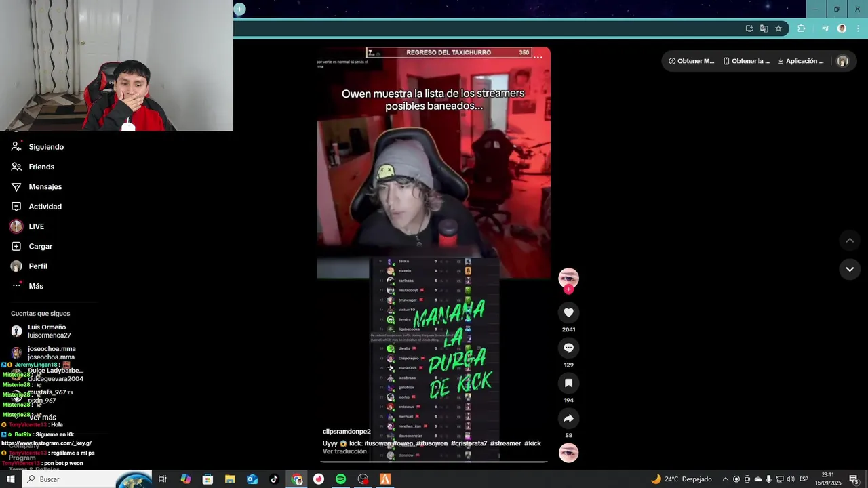Open media controls icon in Chrome toolbar
868x488 pixels.
tap(825, 28)
